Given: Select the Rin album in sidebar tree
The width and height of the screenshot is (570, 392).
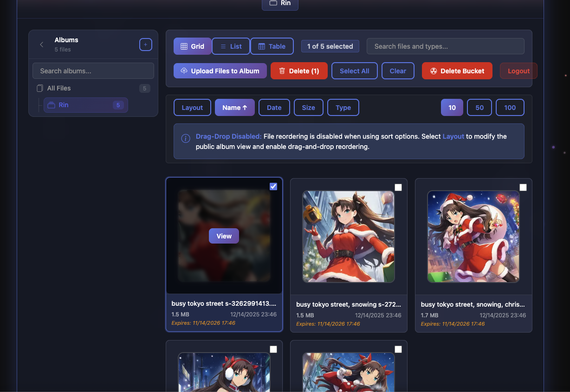Looking at the screenshot, I should point(86,105).
